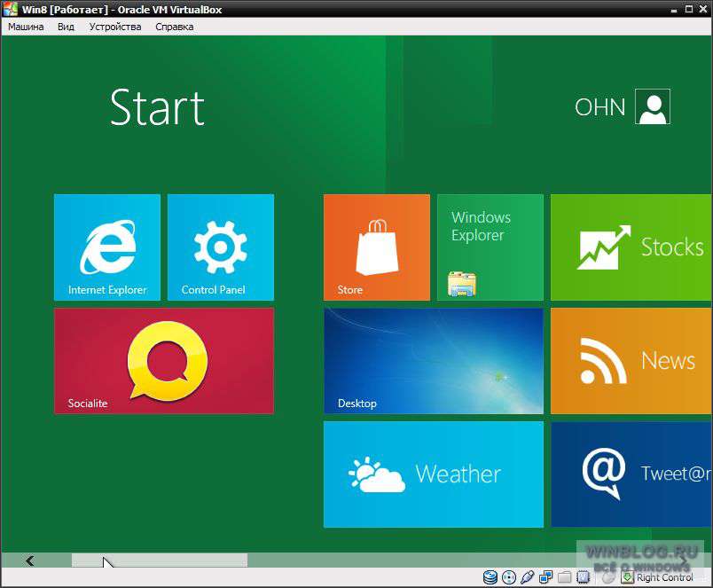Image resolution: width=713 pixels, height=588 pixels.
Task: Click the OHN user avatar picture
Action: pos(653,106)
